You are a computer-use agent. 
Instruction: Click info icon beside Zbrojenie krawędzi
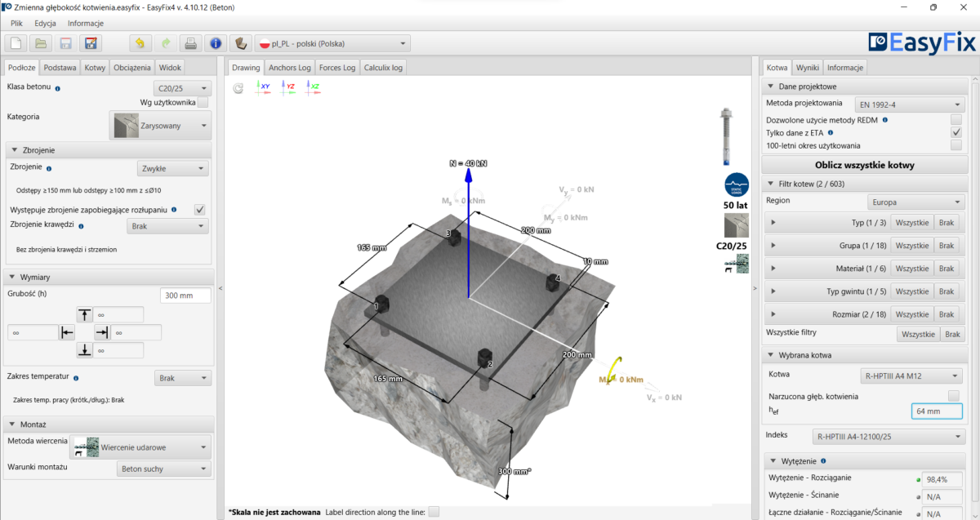[x=82, y=225]
